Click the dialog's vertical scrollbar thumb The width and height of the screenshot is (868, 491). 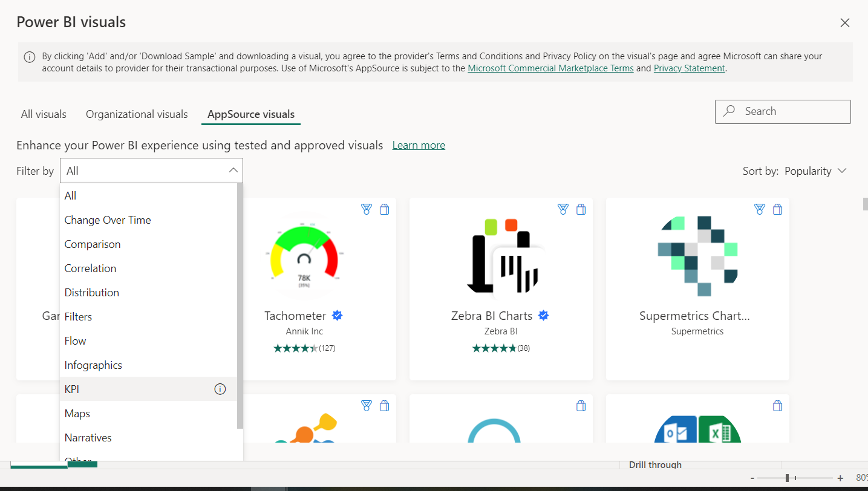point(865,204)
